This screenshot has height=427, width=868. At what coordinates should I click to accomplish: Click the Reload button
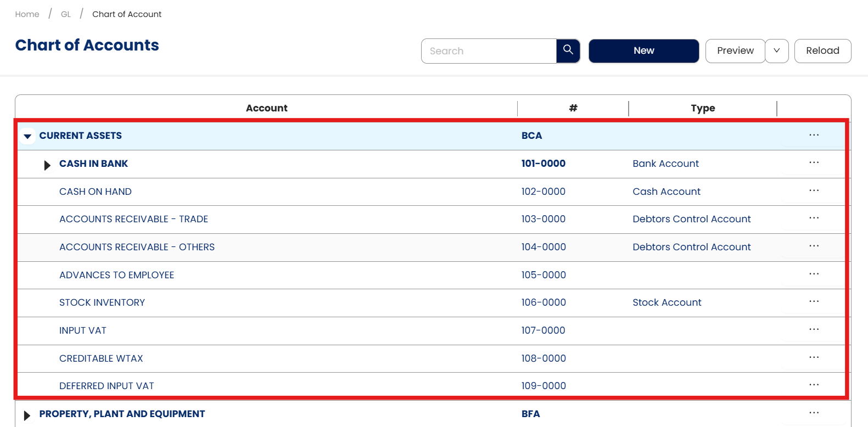coord(822,50)
